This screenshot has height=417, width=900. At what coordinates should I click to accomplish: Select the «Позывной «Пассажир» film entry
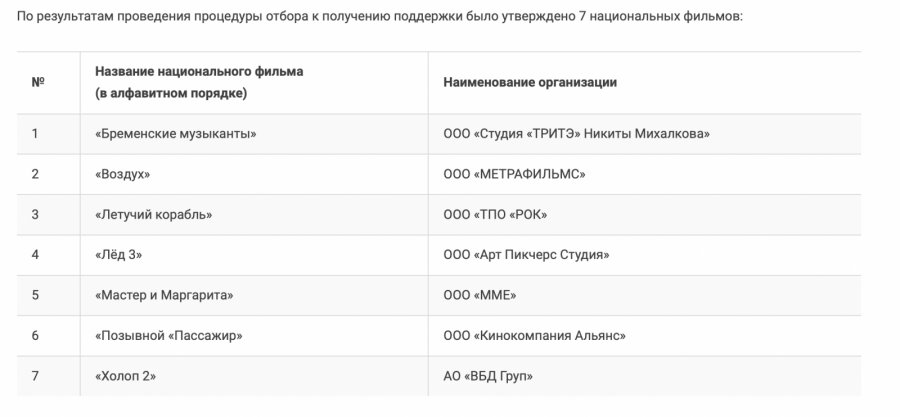click(169, 335)
